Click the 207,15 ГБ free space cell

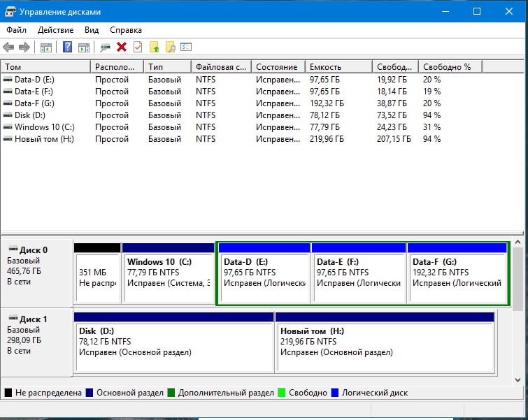pyautogui.click(x=394, y=139)
